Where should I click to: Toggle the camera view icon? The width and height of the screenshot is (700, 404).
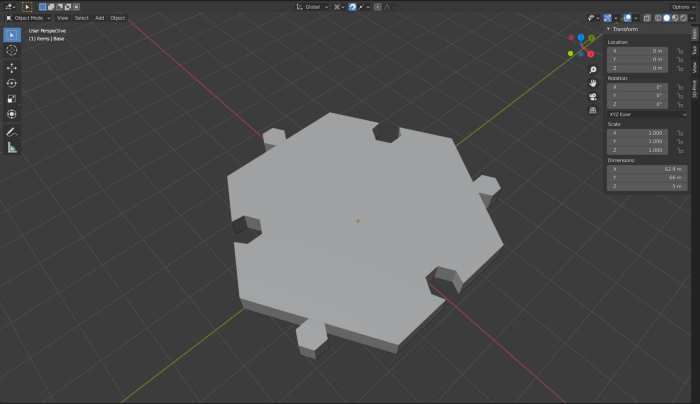tap(593, 97)
